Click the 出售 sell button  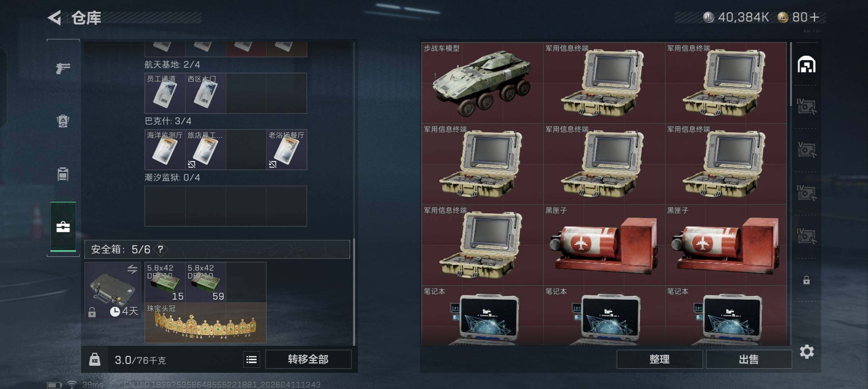click(x=749, y=359)
